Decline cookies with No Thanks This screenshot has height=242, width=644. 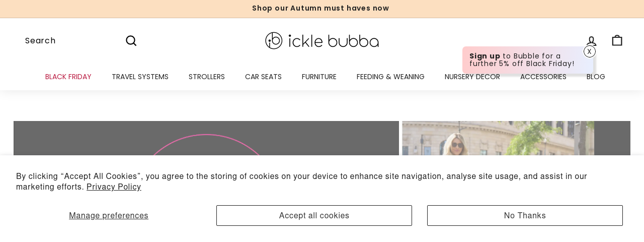[x=525, y=215]
